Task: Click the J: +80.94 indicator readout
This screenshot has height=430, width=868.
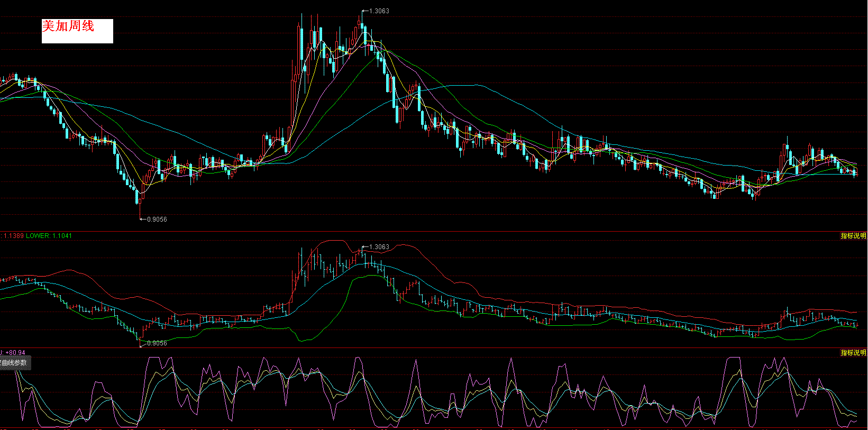Action: tap(13, 353)
